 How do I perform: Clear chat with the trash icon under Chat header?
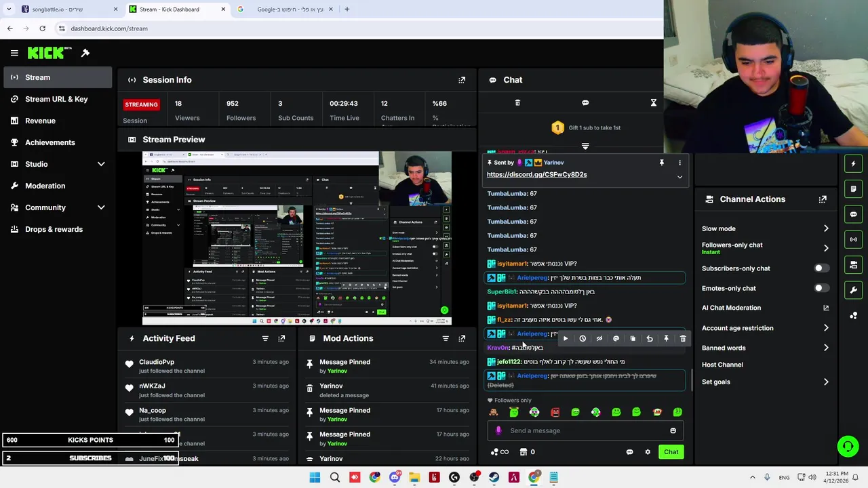[x=517, y=103]
